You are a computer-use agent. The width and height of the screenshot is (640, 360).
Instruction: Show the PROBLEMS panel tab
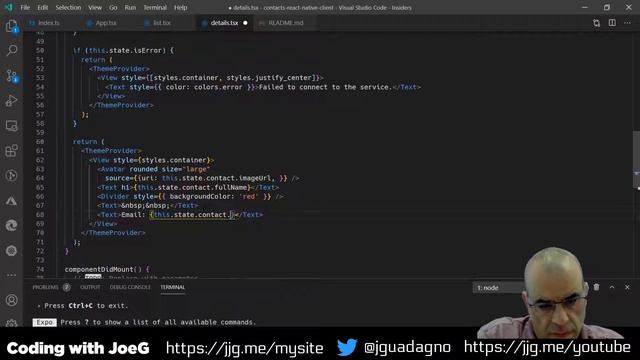pos(45,287)
